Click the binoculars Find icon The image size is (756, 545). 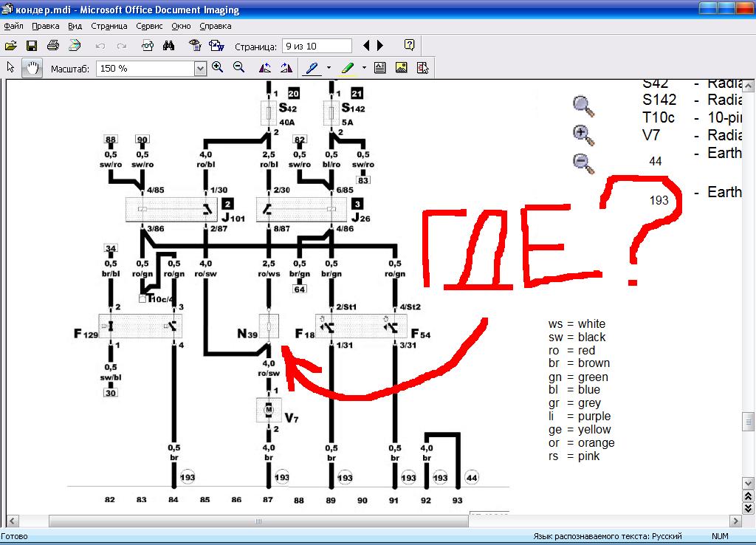coord(168,46)
